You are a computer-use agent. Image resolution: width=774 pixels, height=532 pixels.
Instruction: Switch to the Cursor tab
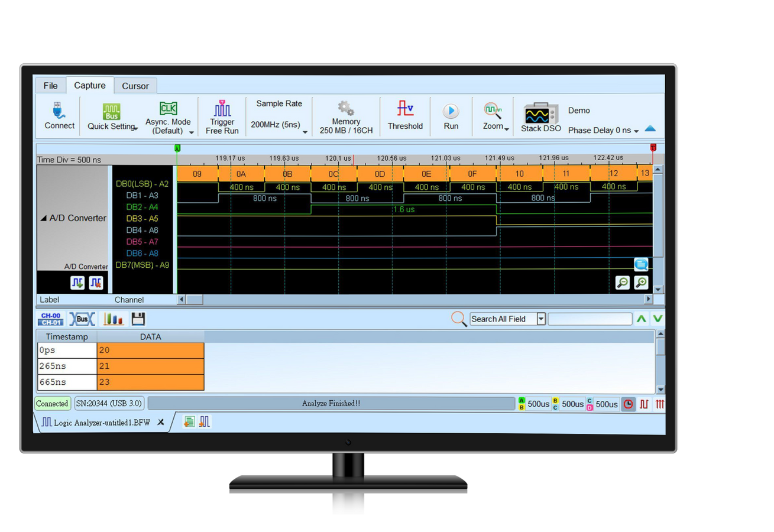[135, 86]
